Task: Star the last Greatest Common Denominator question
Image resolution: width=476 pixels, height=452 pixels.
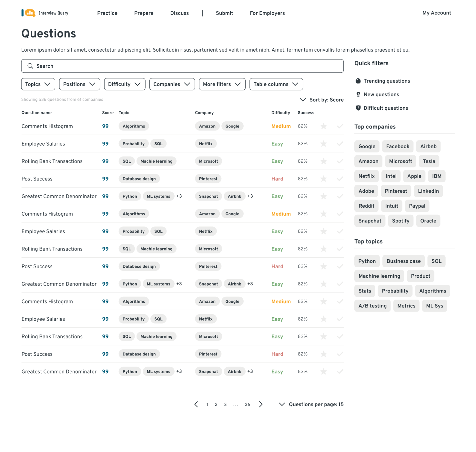Action: pos(324,372)
